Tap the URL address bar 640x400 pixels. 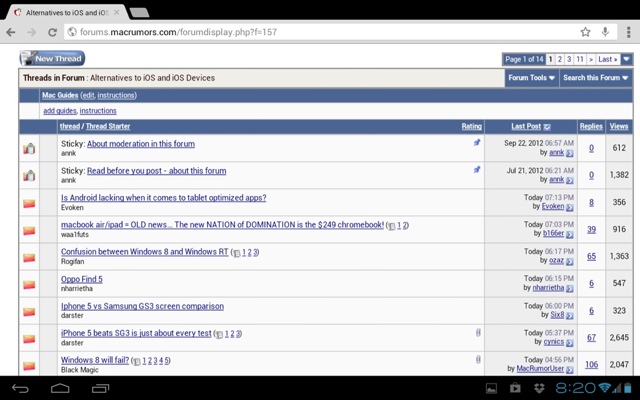pos(320,32)
